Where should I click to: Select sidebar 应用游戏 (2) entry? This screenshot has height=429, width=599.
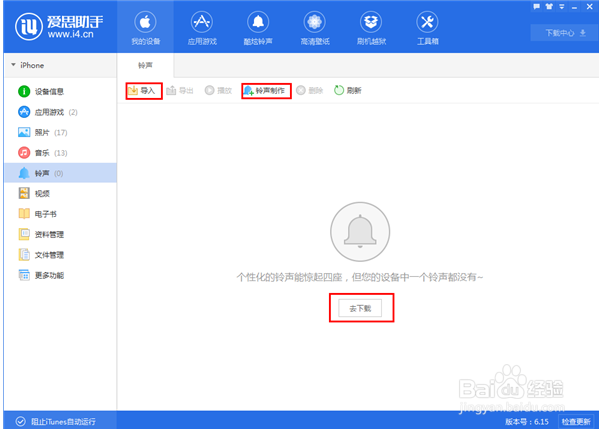[x=60, y=112]
